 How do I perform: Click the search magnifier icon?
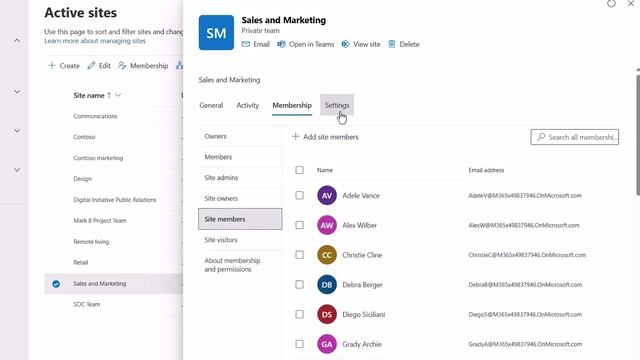541,137
